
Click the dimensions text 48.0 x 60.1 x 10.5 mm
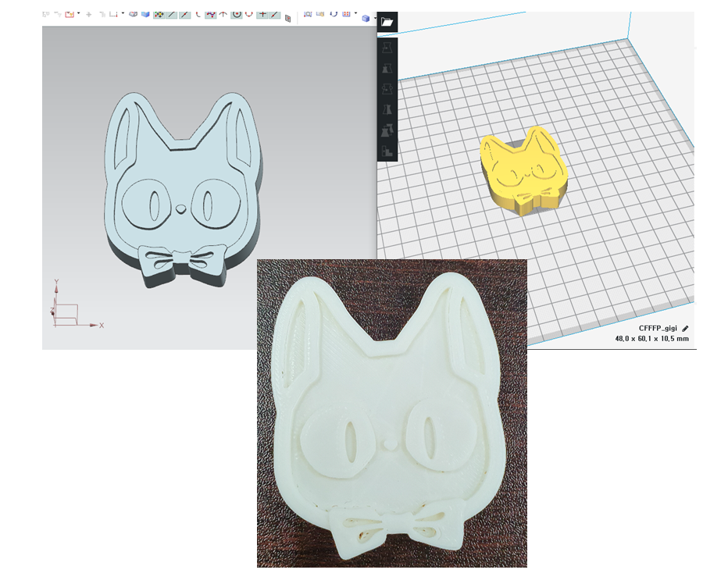[x=652, y=338]
